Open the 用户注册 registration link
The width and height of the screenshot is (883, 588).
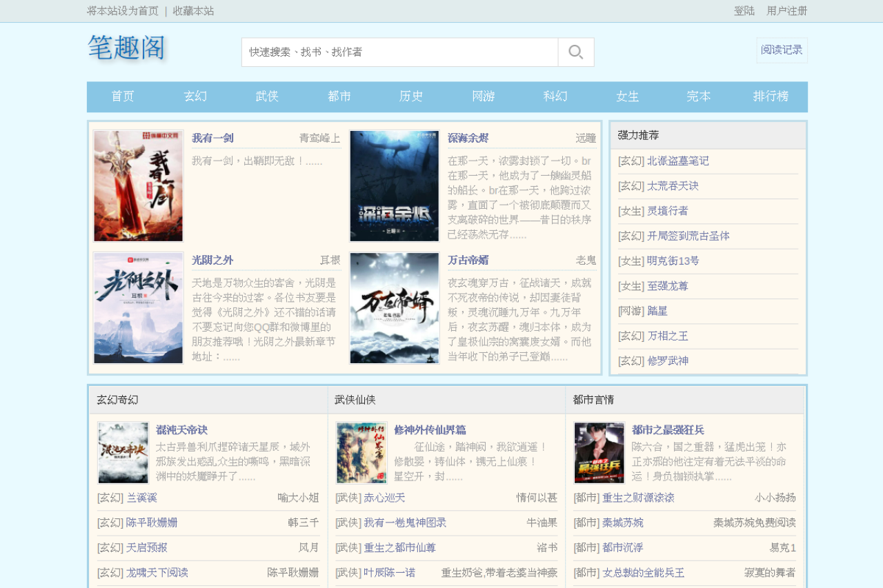[786, 11]
